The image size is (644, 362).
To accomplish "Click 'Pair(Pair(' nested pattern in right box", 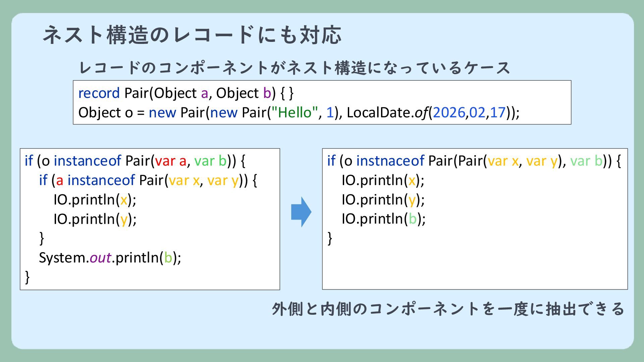I will click(x=457, y=161).
